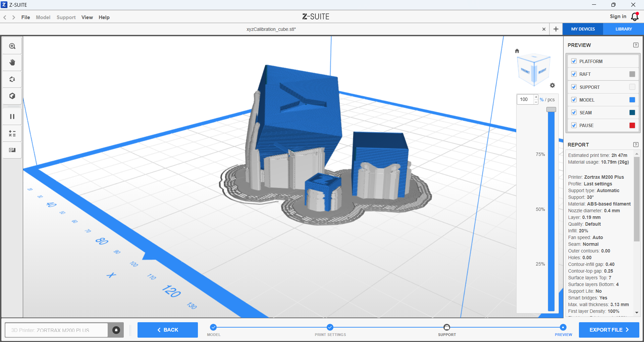644x342 pixels.
Task: Decrease layer percentage with minus stepper
Action: (x=536, y=102)
